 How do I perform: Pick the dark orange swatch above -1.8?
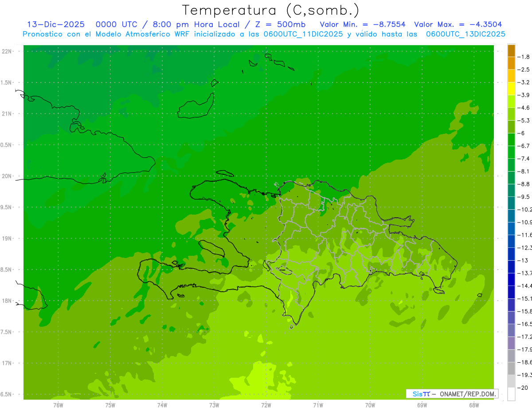click(x=511, y=51)
